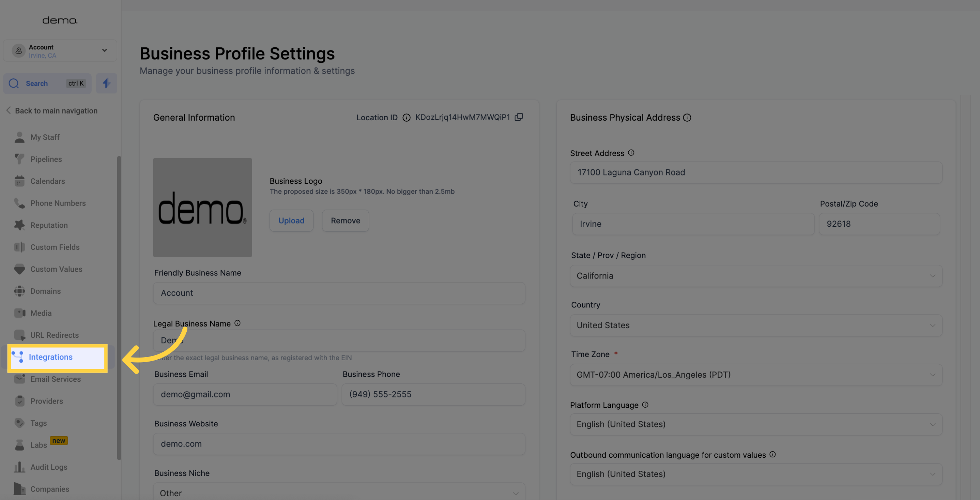Open the Domains settings section
Viewport: 980px width, 500px height.
(x=45, y=291)
